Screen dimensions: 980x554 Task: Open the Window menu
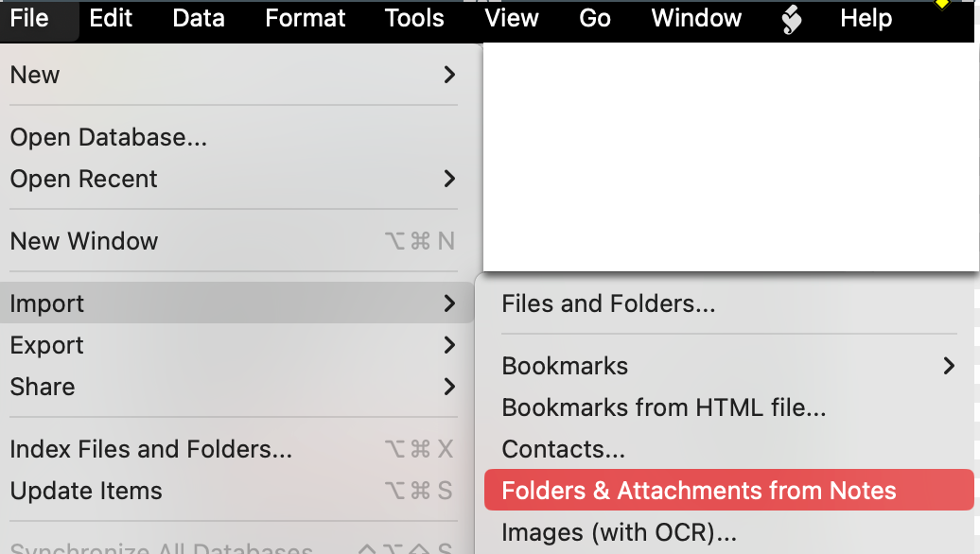tap(696, 18)
